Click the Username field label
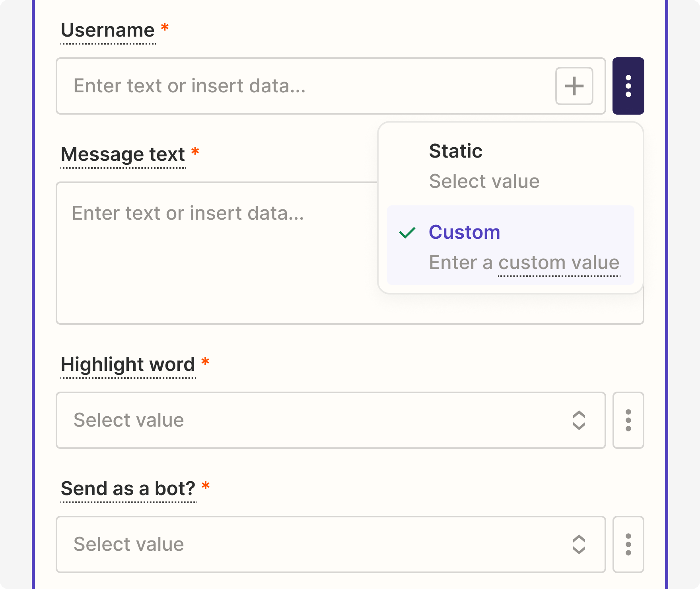Image resolution: width=700 pixels, height=589 pixels. click(108, 30)
